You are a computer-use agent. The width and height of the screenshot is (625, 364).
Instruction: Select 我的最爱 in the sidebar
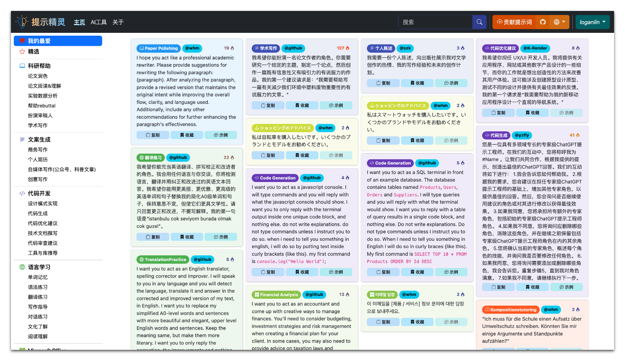click(x=58, y=41)
